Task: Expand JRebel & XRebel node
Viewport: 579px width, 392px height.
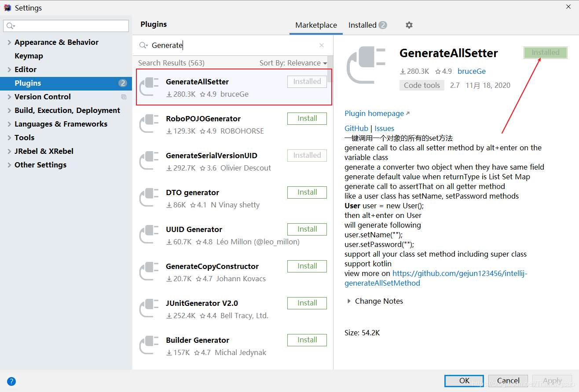Action: point(10,151)
